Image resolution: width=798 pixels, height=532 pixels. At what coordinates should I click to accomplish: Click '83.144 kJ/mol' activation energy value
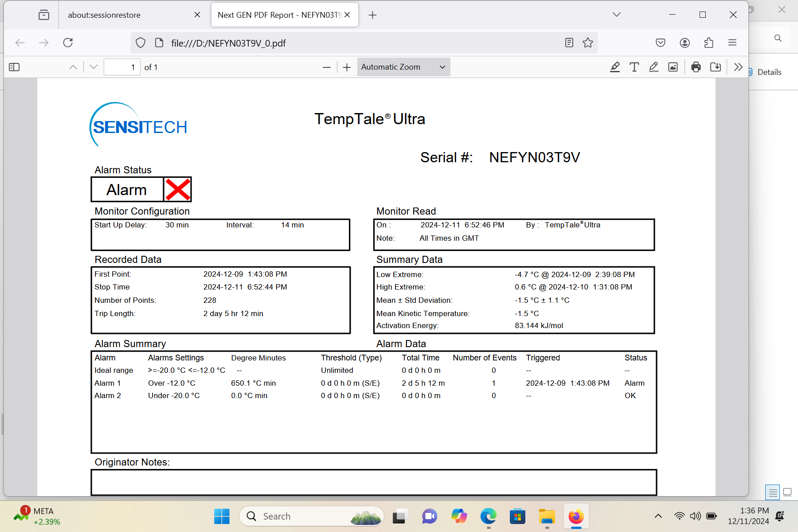point(539,325)
